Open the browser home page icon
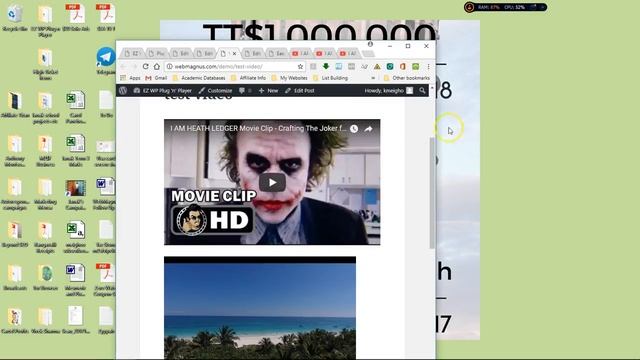Viewport: 640px width, 360px height. click(157, 67)
